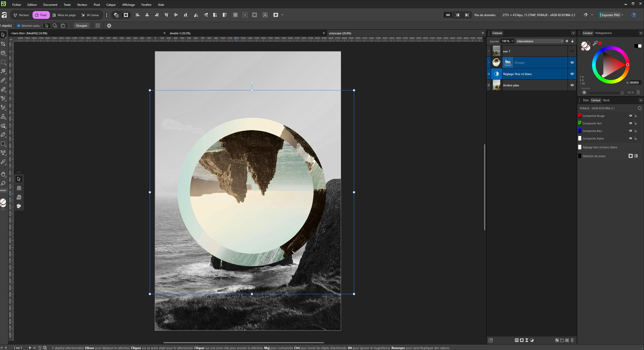Click the Flip Horizontal toolbar icon
The height and width of the screenshot is (350, 644).
tap(196, 15)
